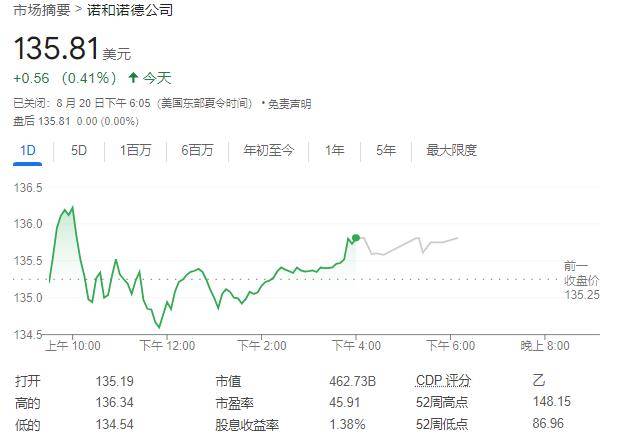This screenshot has width=622, height=439.
Task: Click the 前一收盘价 135.25 label
Action: pos(582,281)
